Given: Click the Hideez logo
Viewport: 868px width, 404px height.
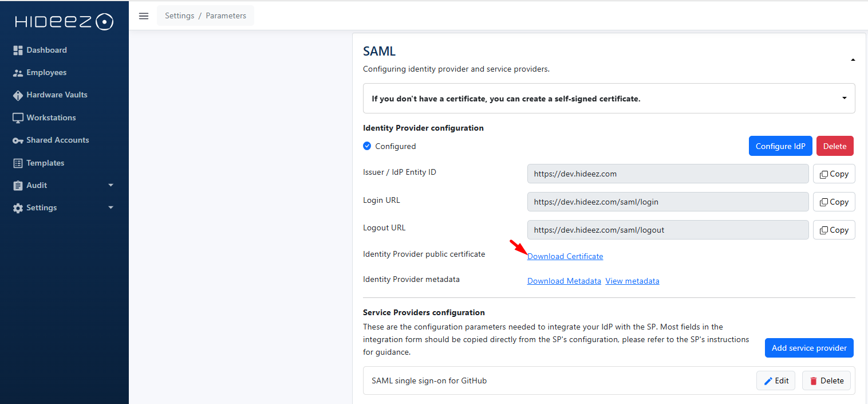Looking at the screenshot, I should click(x=64, y=22).
